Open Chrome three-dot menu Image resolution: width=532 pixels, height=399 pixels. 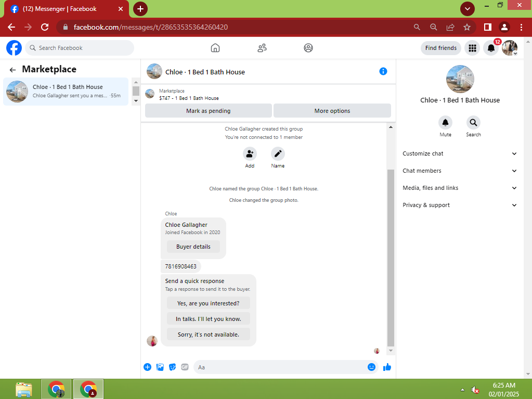(x=521, y=27)
